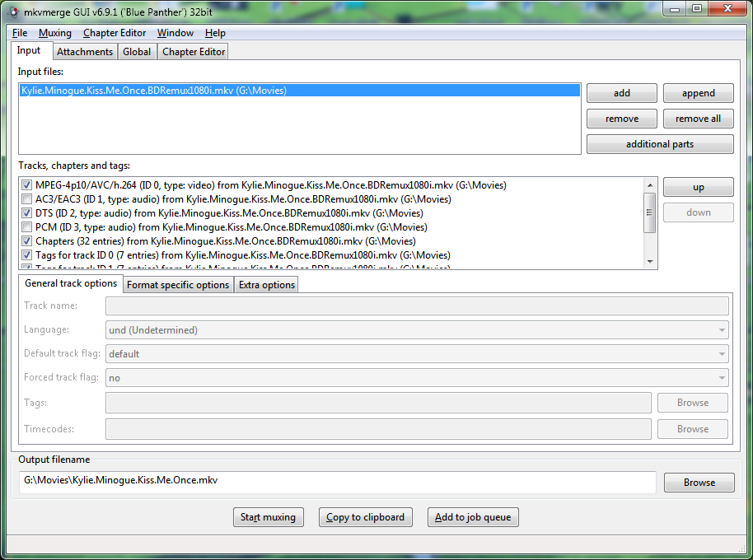Screen dimensions: 753x560
Task: Click the tracks list scrollbar down arrow
Action: (650, 262)
